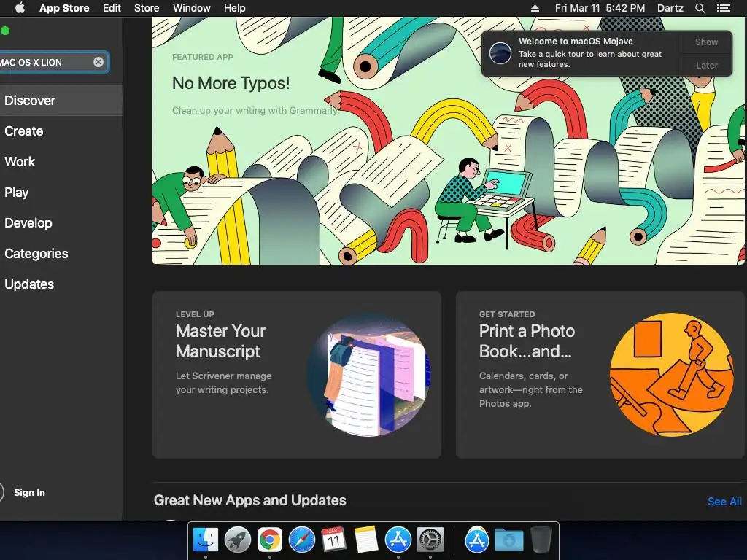Click the running App Store Dock icon
The image size is (747, 560).
tap(398, 540)
